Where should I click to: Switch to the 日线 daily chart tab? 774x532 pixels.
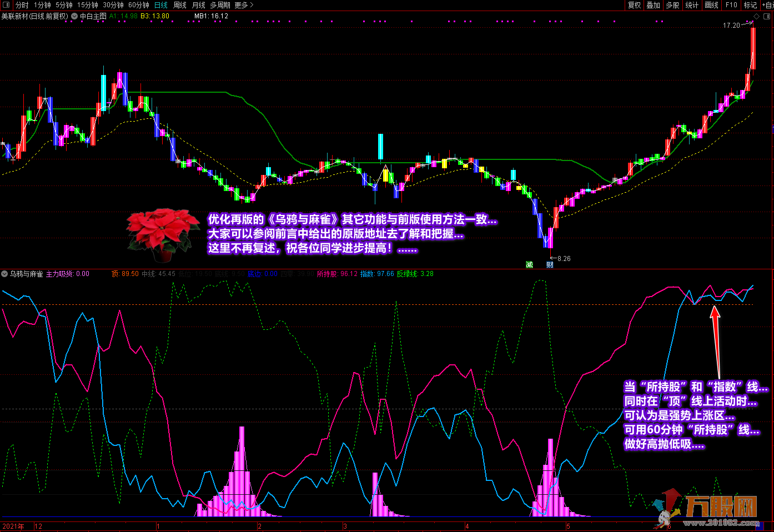(161, 5)
